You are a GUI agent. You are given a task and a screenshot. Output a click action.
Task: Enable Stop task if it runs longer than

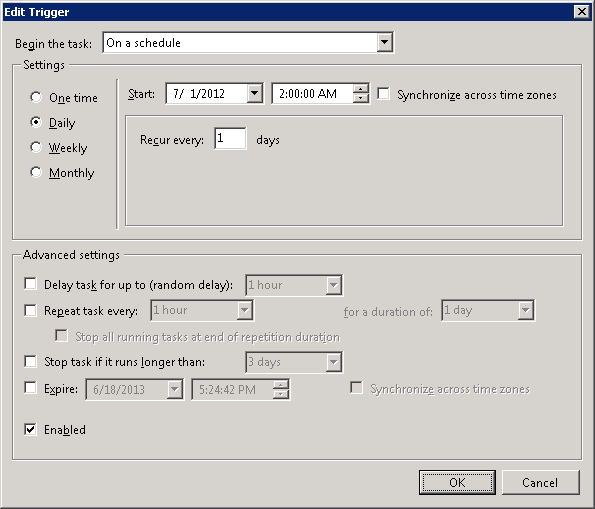click(x=30, y=361)
